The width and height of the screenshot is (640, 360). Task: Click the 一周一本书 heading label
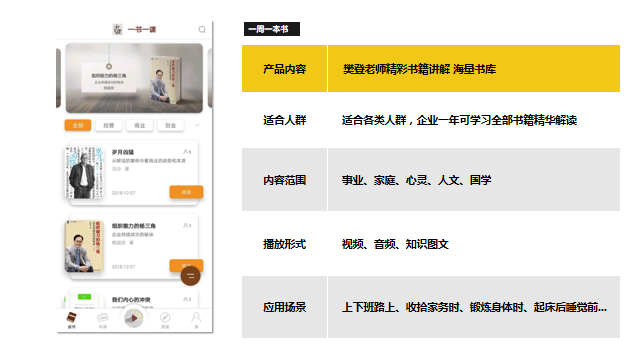tap(272, 29)
